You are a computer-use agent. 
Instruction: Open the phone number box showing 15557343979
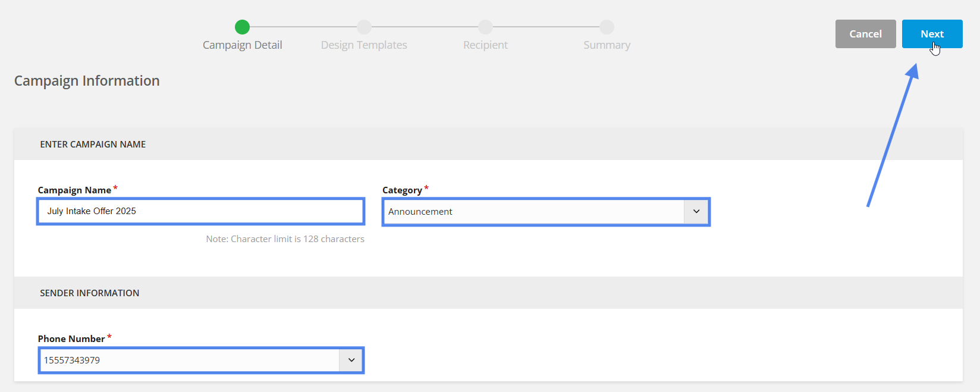[201, 360]
